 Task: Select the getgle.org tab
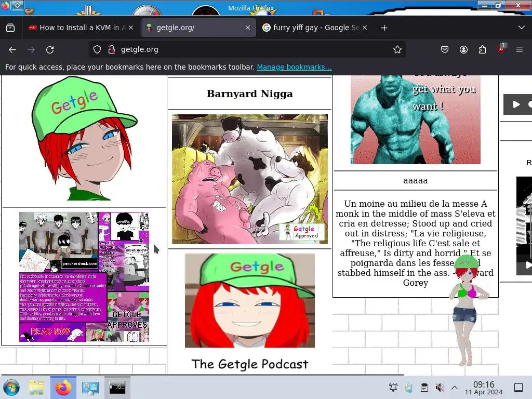tap(198, 28)
